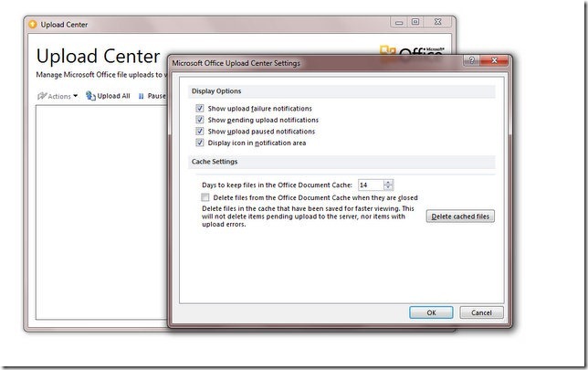Screen dimensions: 588x370
Task: Close the Upload Center window
Action: 437,22
